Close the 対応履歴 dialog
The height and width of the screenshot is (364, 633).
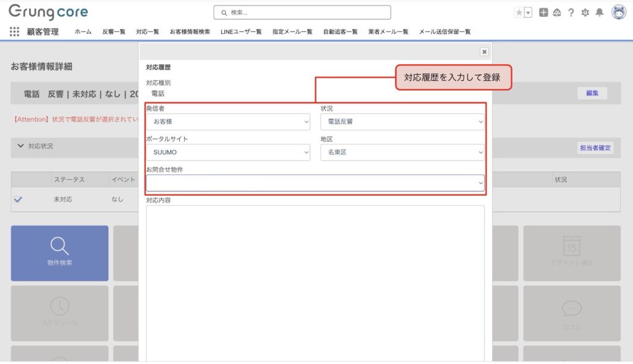tap(484, 52)
